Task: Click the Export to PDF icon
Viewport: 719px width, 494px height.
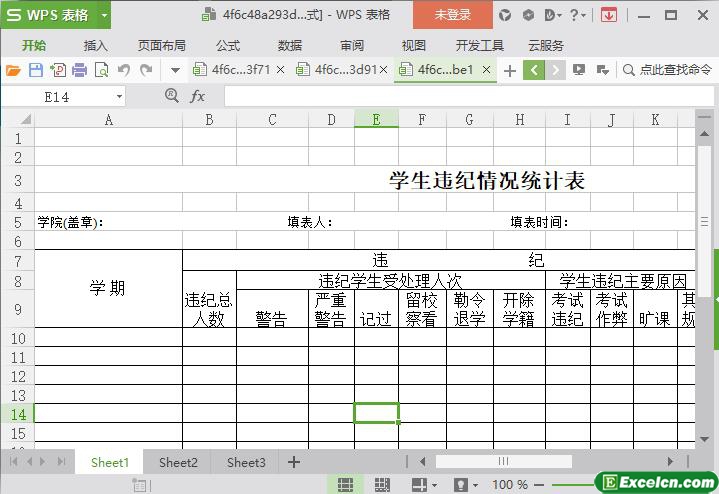Action: click(58, 70)
